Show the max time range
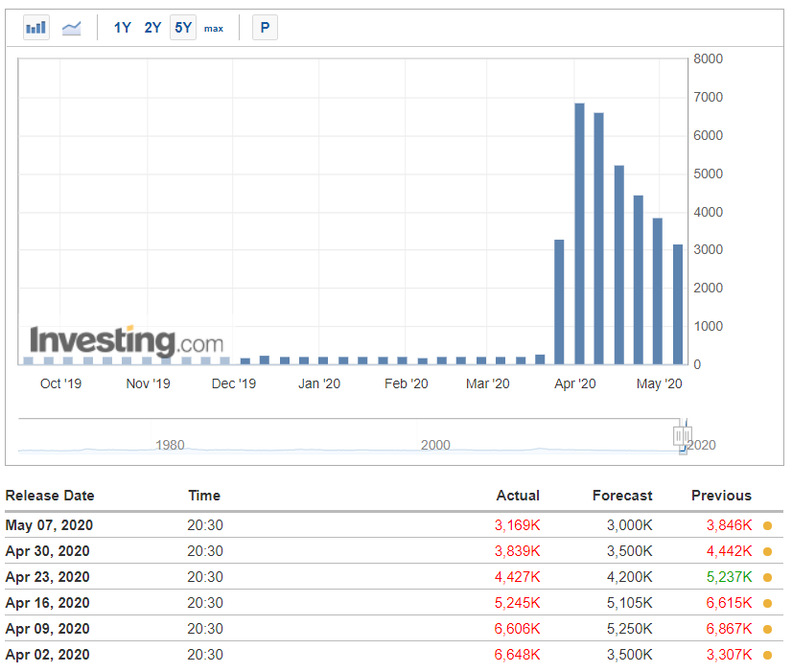This screenshot has width=792, height=672. 213,28
